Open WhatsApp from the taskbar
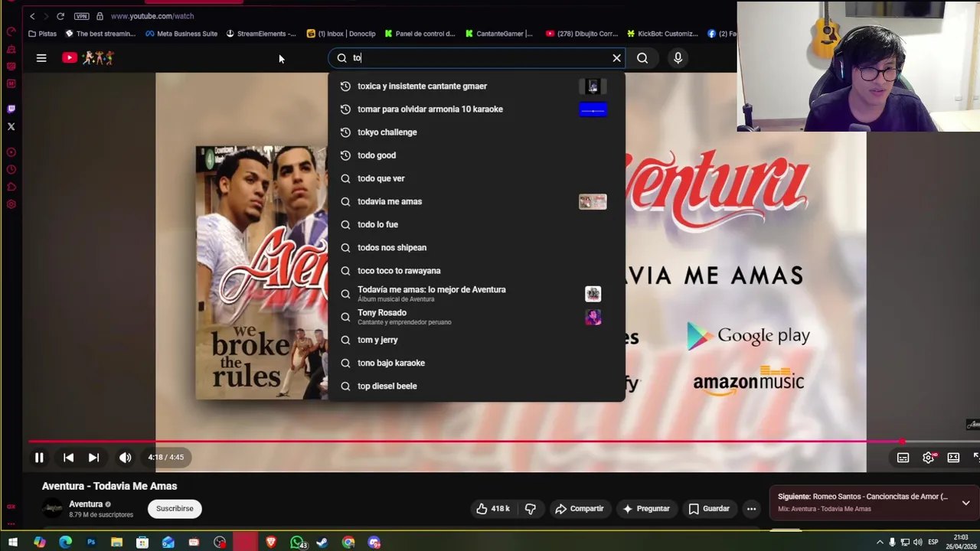 pyautogui.click(x=297, y=543)
